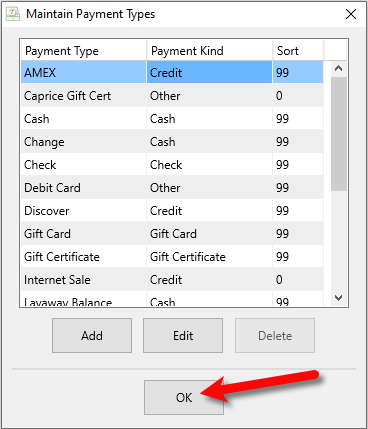The height and width of the screenshot is (429, 368).
Task: Select the Layaway Balance row
Action: (x=172, y=299)
